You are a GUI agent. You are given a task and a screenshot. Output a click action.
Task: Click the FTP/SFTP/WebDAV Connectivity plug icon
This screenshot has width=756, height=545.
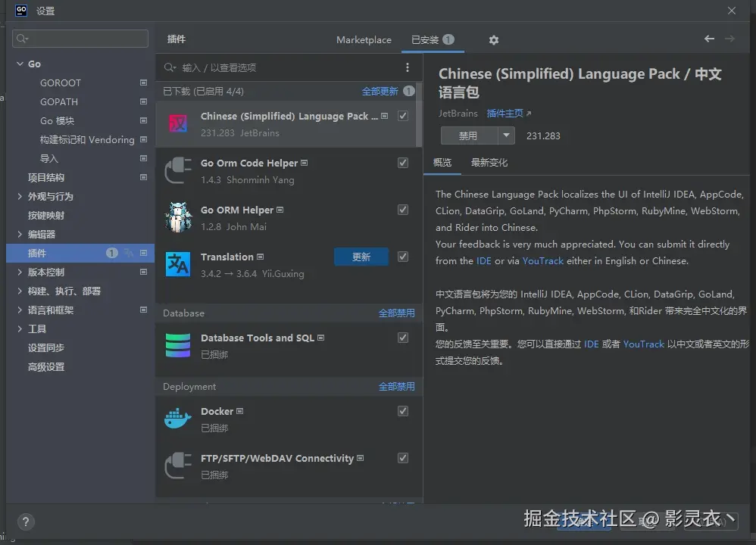coord(178,466)
